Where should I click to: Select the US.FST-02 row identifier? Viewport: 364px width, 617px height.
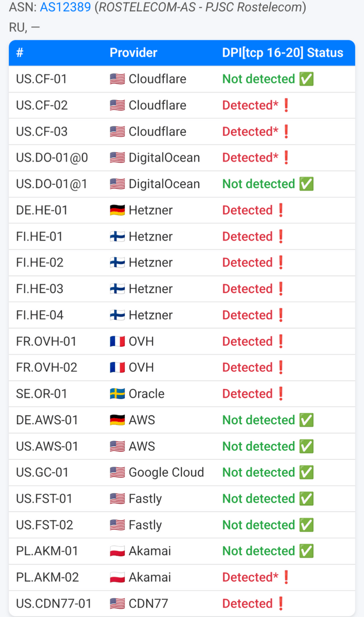click(x=44, y=525)
